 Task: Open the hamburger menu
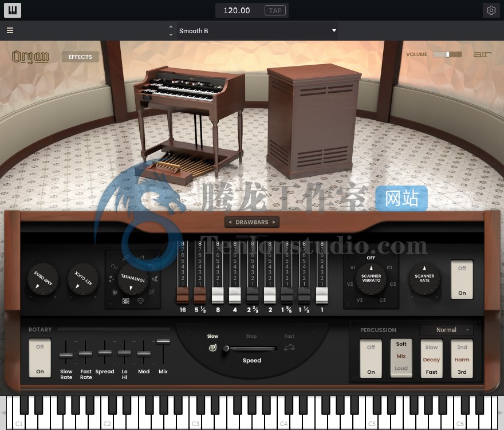(x=10, y=30)
